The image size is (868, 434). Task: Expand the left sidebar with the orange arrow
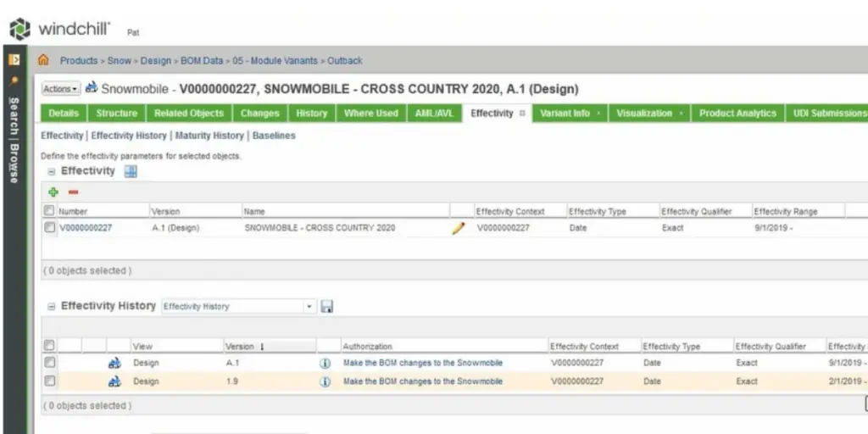14,61
